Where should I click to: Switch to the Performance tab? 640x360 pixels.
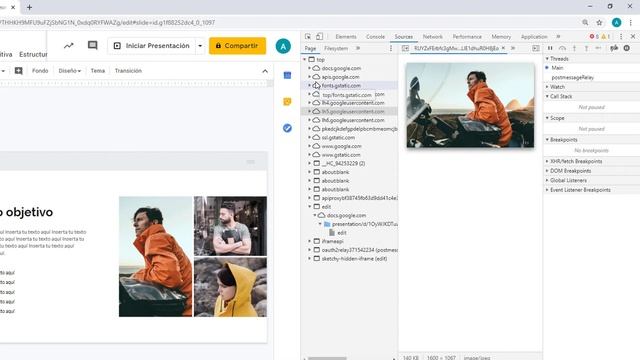(467, 37)
